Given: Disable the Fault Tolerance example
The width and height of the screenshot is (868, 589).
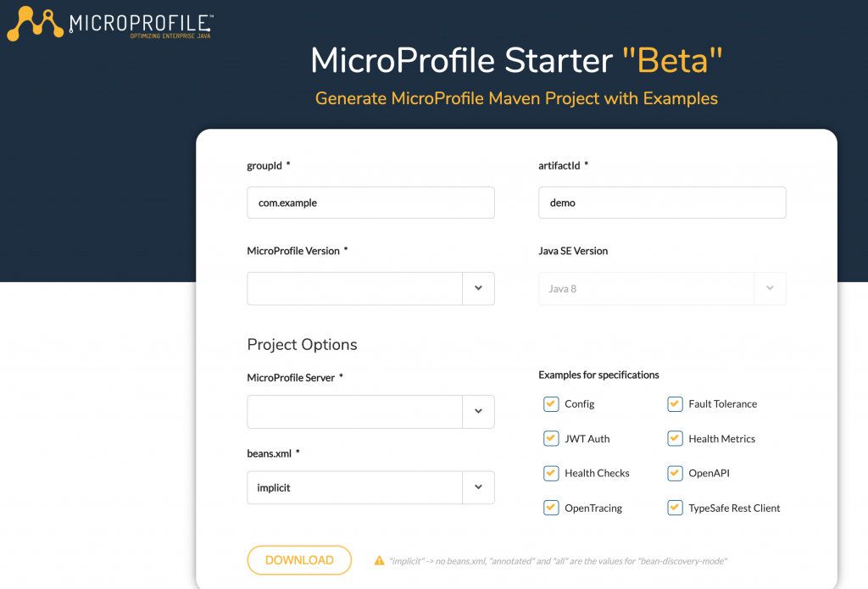Looking at the screenshot, I should coord(675,404).
